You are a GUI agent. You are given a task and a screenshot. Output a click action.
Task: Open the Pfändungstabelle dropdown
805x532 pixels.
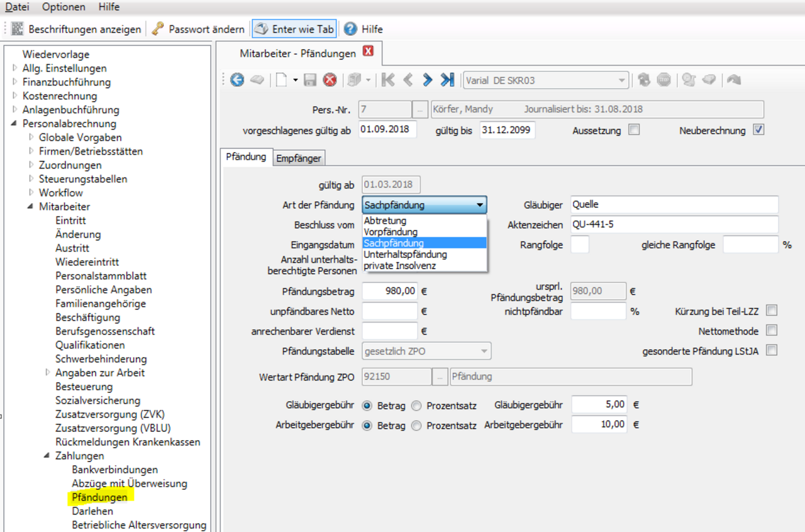click(427, 351)
